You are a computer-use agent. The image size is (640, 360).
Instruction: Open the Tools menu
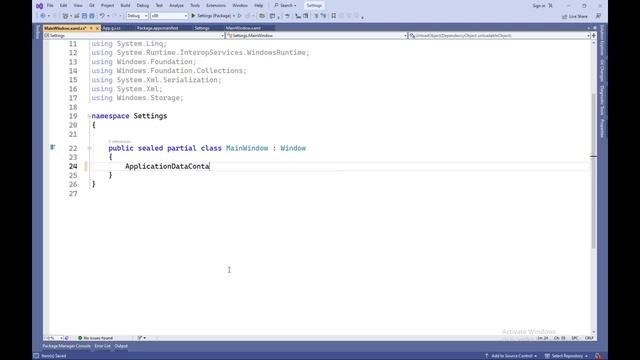195,6
